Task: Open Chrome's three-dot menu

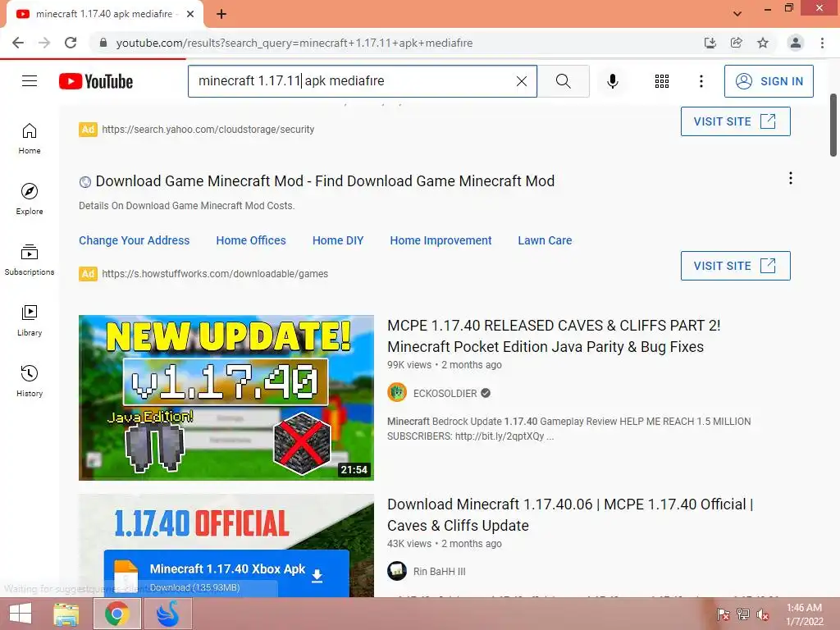Action: point(822,43)
